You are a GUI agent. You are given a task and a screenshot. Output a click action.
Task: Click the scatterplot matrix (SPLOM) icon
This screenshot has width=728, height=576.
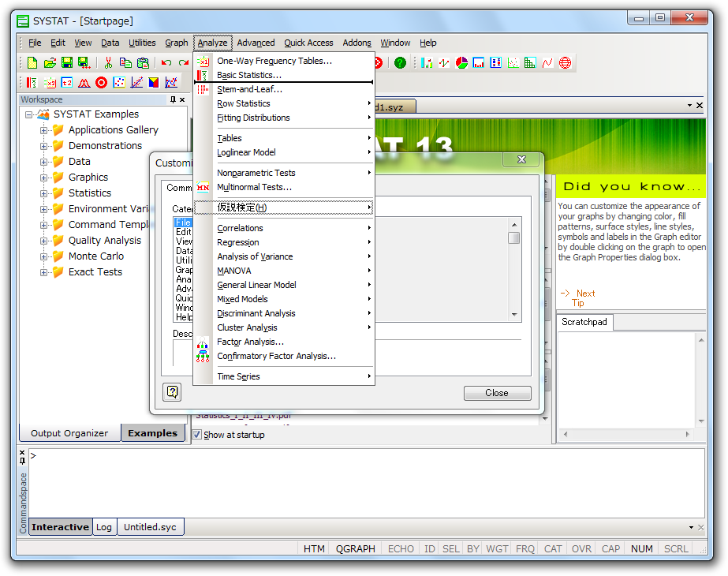point(530,62)
